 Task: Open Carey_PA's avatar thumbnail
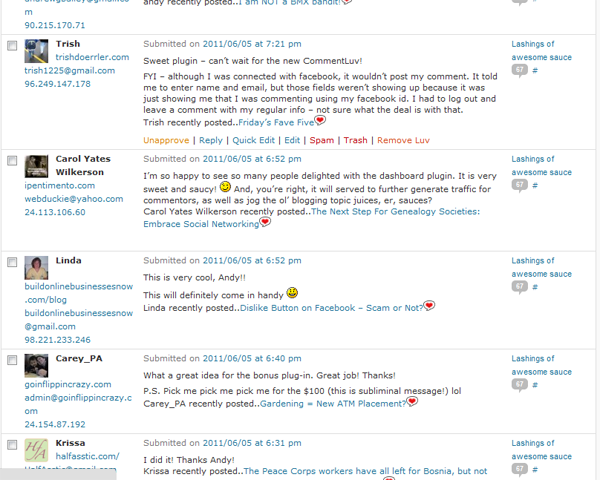[36, 366]
